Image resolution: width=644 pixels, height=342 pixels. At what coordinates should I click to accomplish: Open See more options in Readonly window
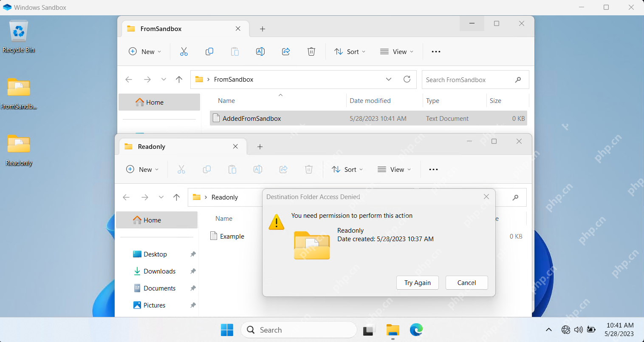[433, 169]
